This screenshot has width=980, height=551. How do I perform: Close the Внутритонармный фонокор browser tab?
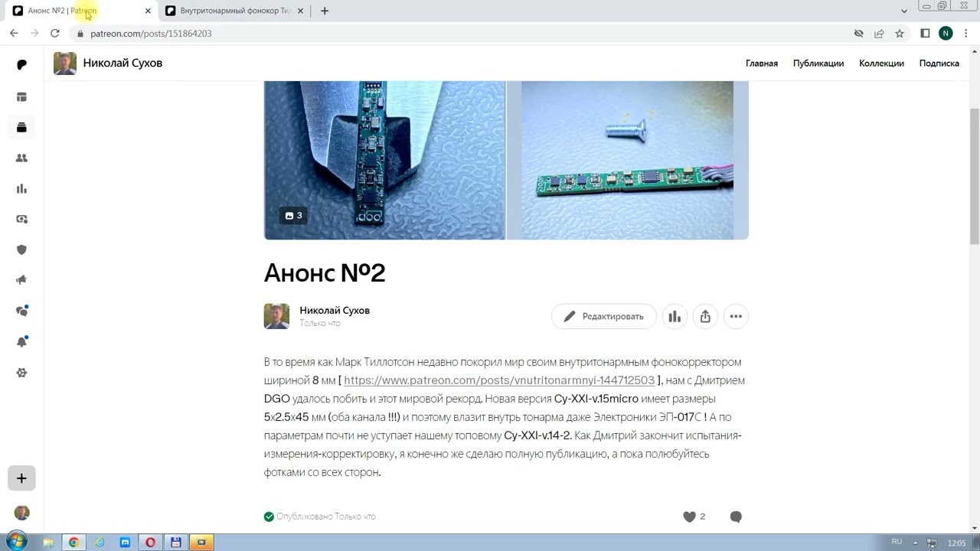click(x=301, y=11)
